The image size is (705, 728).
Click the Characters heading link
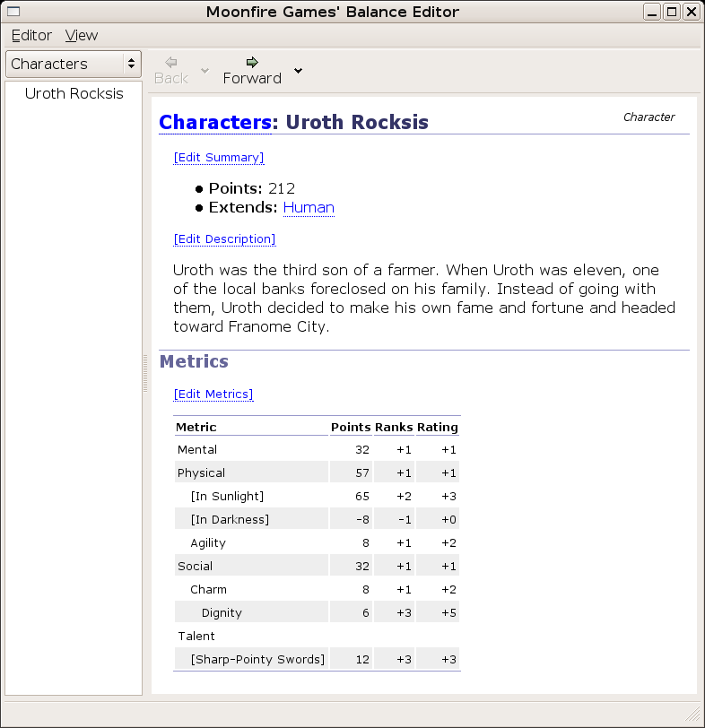pyautogui.click(x=215, y=122)
